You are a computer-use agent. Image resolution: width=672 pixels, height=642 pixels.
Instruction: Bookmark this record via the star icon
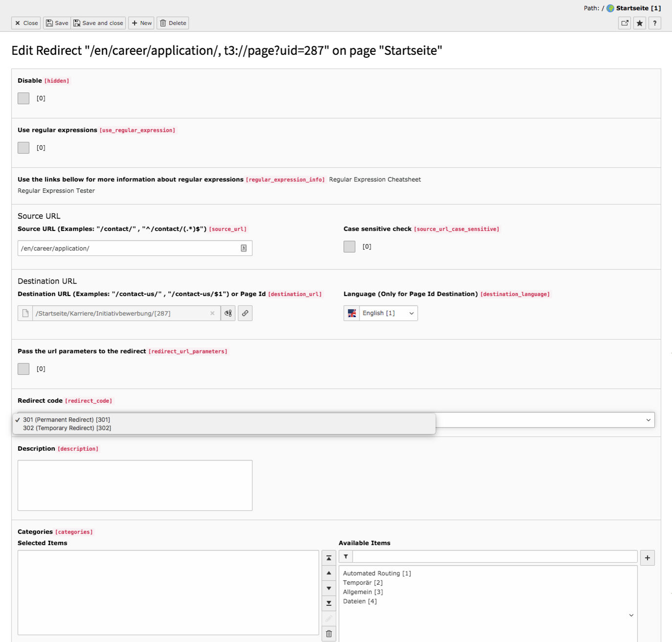pyautogui.click(x=640, y=23)
